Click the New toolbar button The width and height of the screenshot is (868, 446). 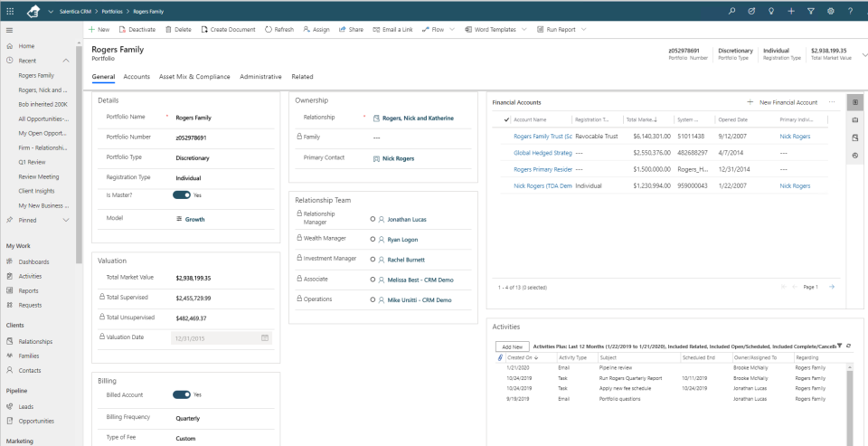coord(99,29)
